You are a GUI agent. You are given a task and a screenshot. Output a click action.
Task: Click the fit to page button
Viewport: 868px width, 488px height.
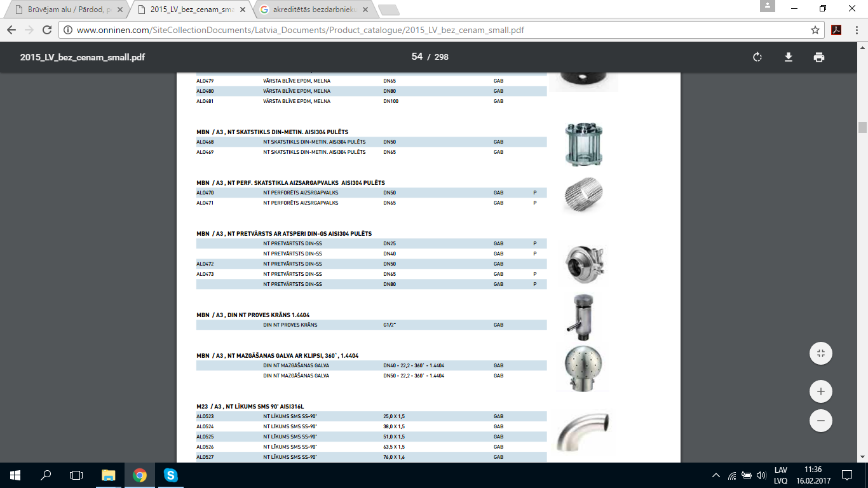point(821,353)
